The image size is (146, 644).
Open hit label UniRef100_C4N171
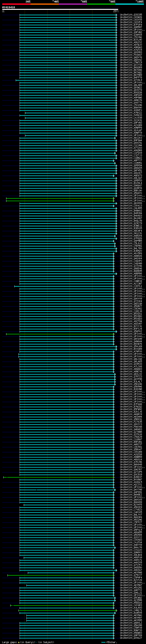(x=131, y=610)
